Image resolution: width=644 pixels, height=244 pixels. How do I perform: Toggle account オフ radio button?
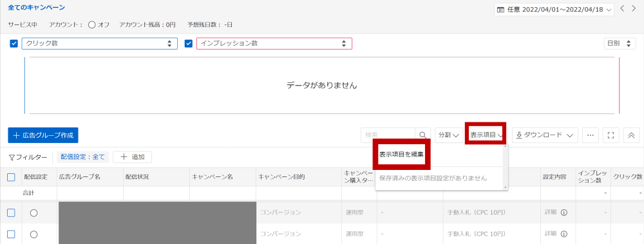click(x=92, y=24)
